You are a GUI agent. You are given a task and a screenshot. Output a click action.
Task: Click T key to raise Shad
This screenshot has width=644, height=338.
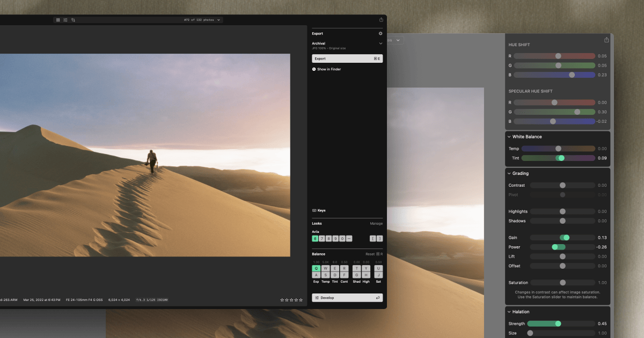[356, 268]
